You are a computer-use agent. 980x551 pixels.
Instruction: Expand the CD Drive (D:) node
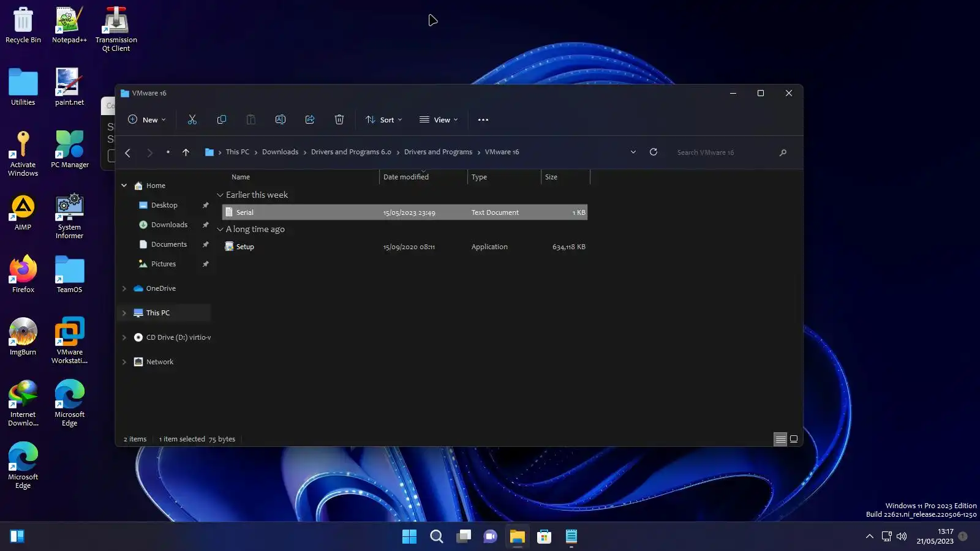(124, 337)
